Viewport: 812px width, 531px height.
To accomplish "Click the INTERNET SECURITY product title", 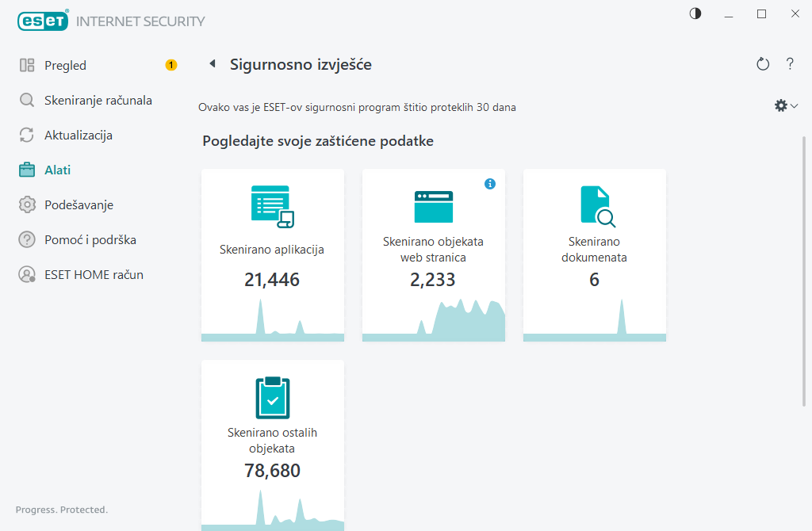I will [140, 21].
